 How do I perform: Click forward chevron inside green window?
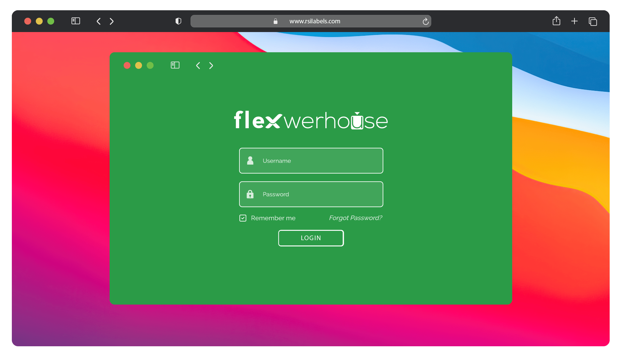[x=211, y=66]
